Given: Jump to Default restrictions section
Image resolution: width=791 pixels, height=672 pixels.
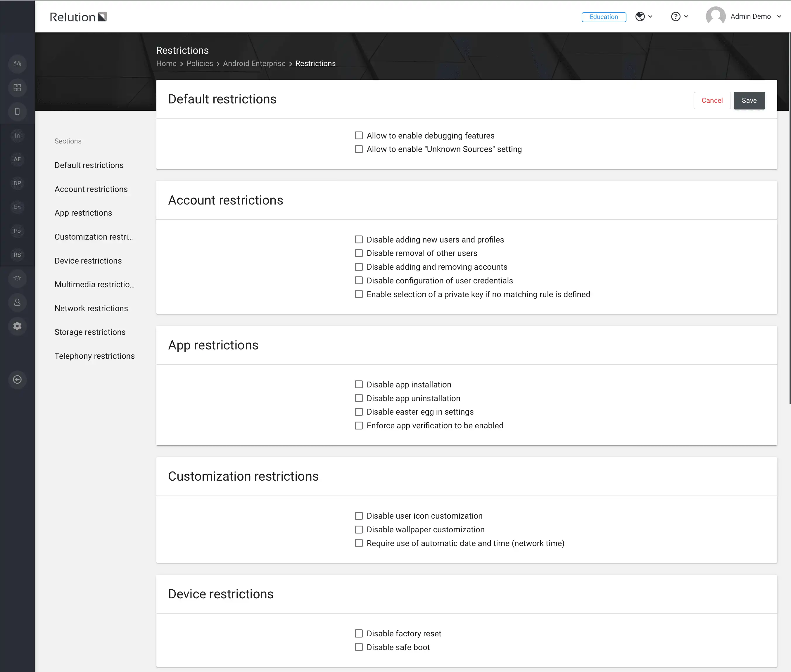Looking at the screenshot, I should click(x=89, y=165).
